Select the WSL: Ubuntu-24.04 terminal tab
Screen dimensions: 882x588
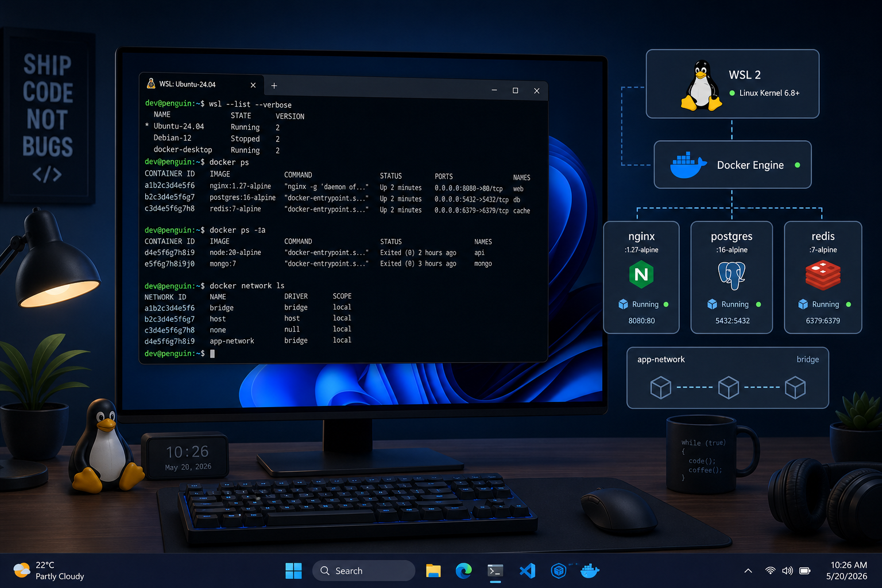[201, 84]
